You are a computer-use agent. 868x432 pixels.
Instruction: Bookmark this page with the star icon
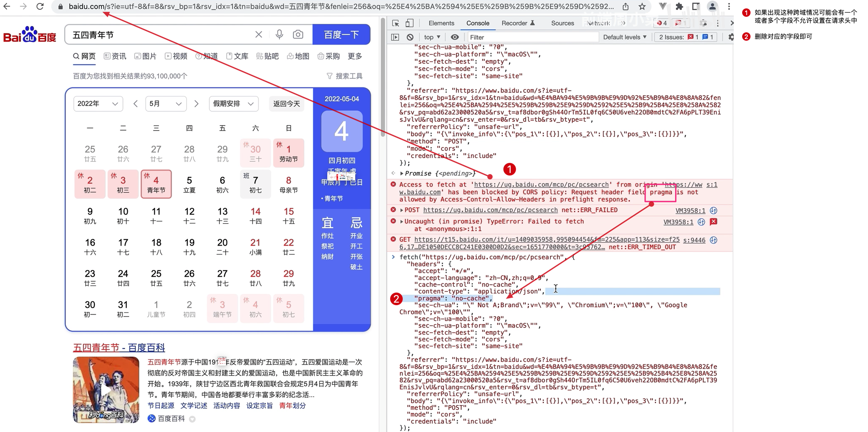(x=642, y=6)
